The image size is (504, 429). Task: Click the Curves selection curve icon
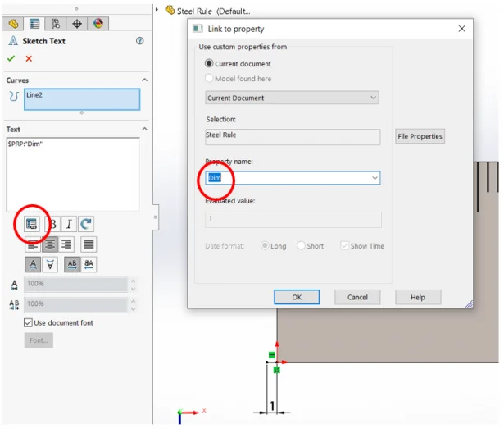click(13, 96)
